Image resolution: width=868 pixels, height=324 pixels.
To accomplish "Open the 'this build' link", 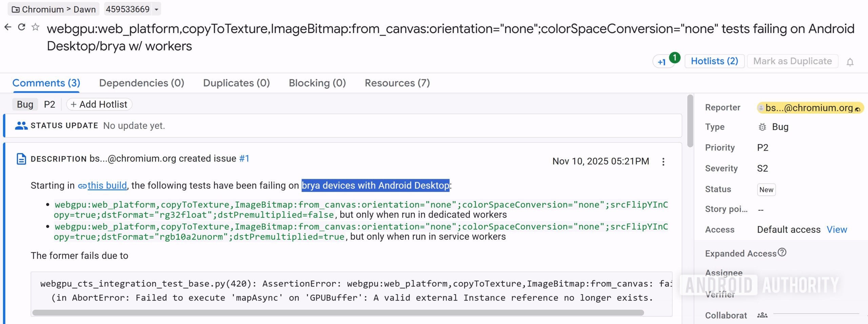I will pos(106,185).
